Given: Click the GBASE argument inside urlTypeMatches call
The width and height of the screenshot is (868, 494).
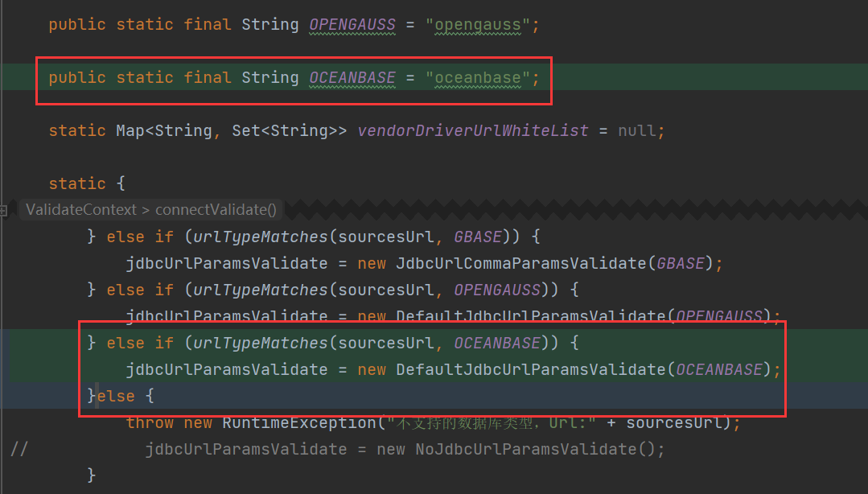Looking at the screenshot, I should 479,237.
